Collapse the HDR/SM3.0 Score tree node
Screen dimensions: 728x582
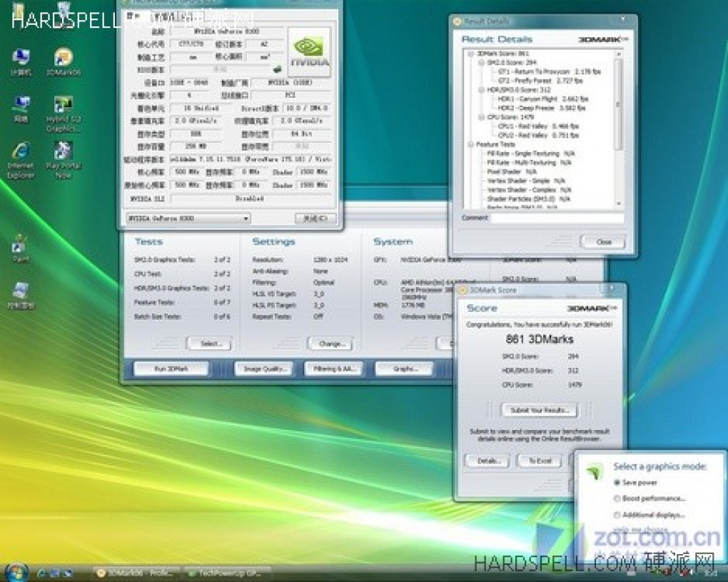(481, 90)
